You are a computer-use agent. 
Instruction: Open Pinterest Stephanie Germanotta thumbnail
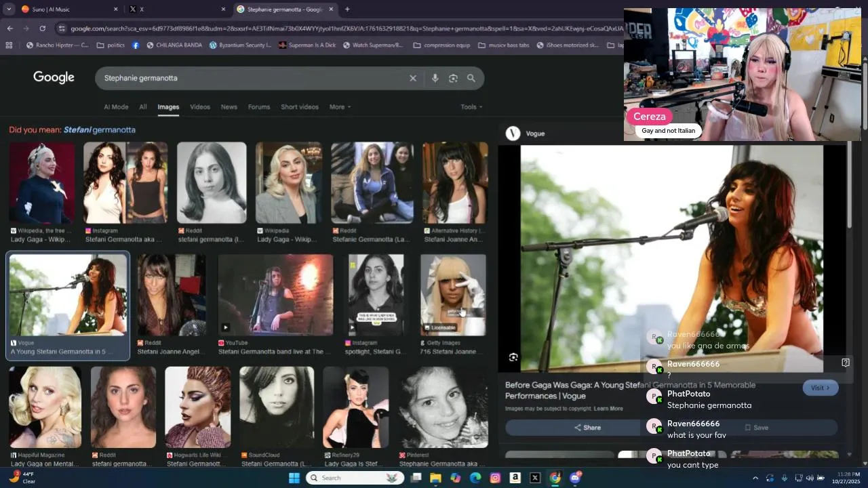[x=443, y=407]
